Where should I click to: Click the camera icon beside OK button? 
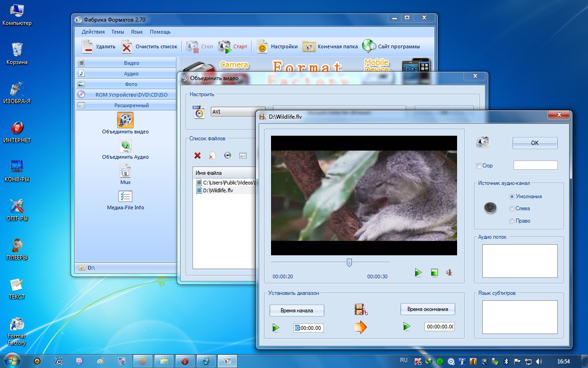pos(483,142)
